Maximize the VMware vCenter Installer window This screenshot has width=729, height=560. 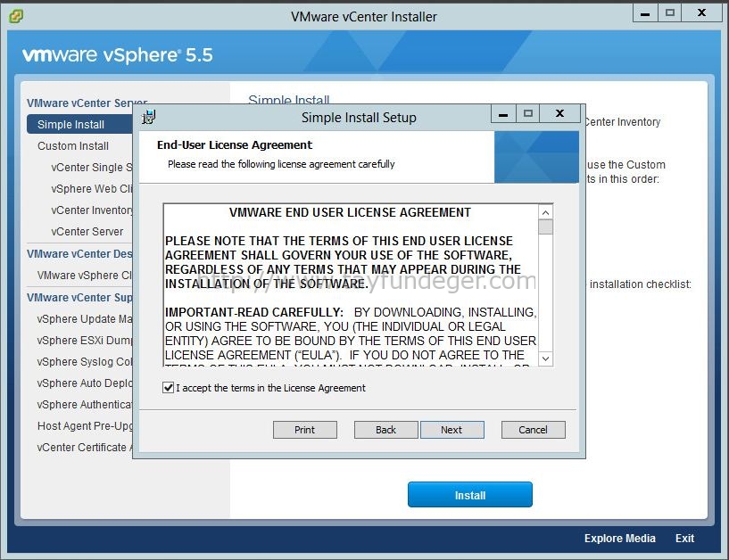point(669,13)
